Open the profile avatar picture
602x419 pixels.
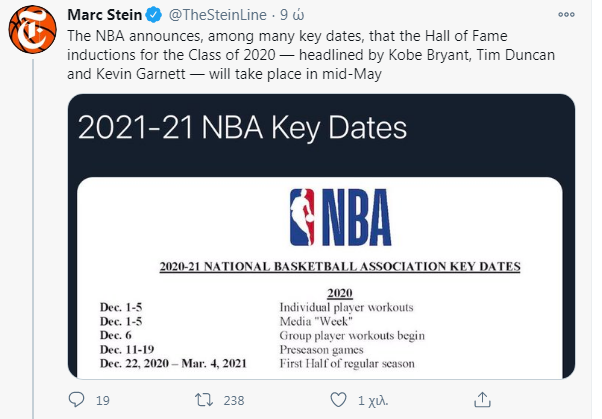32,31
